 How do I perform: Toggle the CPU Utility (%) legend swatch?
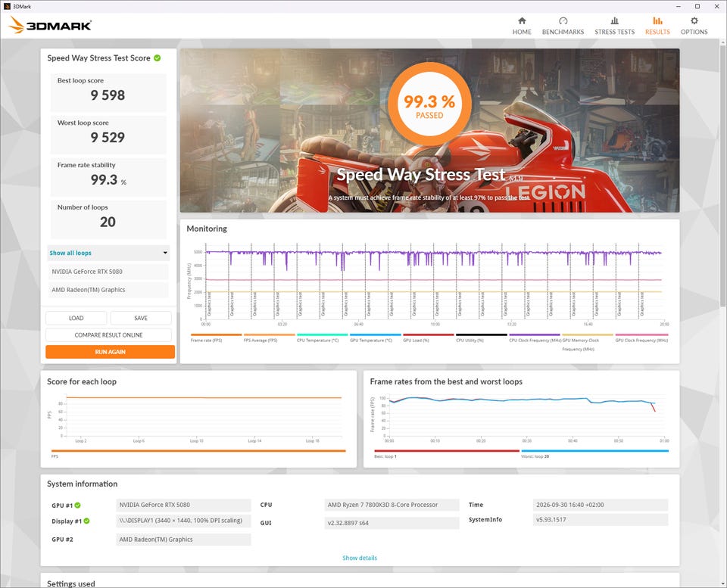tap(482, 334)
